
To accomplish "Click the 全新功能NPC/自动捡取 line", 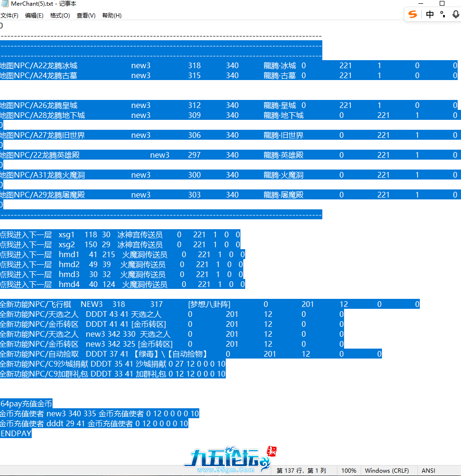I will (191, 354).
